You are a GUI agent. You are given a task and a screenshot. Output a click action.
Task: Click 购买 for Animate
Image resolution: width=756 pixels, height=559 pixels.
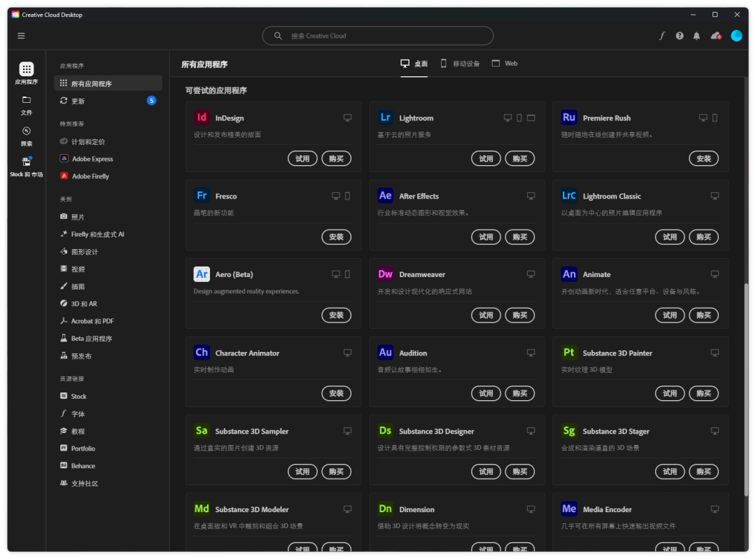(x=703, y=315)
